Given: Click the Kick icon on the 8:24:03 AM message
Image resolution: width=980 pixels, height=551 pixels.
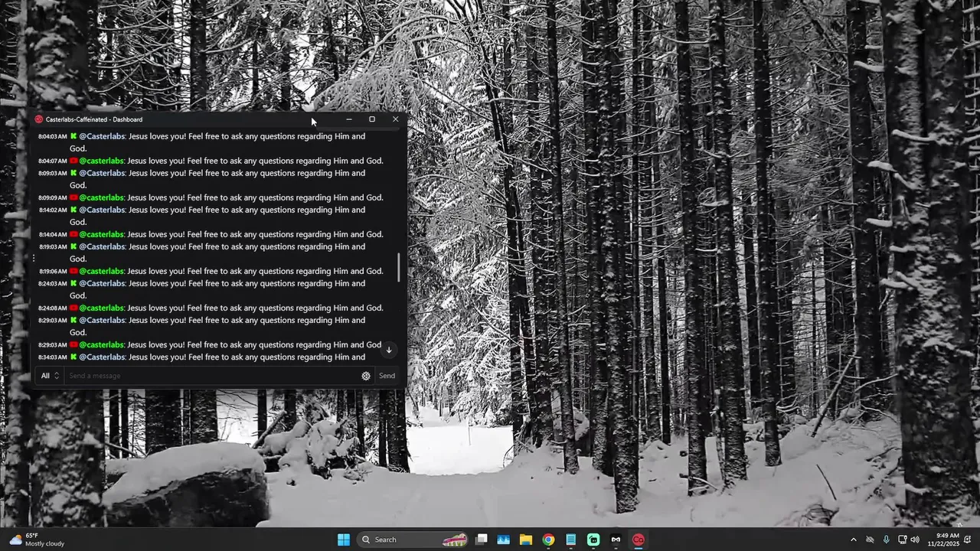Looking at the screenshot, I should [x=73, y=283].
